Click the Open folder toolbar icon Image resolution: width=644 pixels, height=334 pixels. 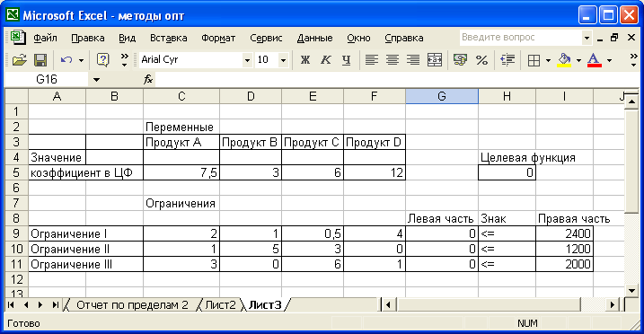tap(19, 60)
